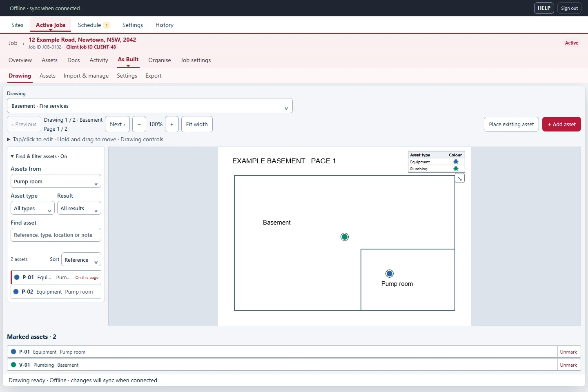Collapse the Find & filter assets section
Screen dimensions: 588x392
[x=39, y=156]
